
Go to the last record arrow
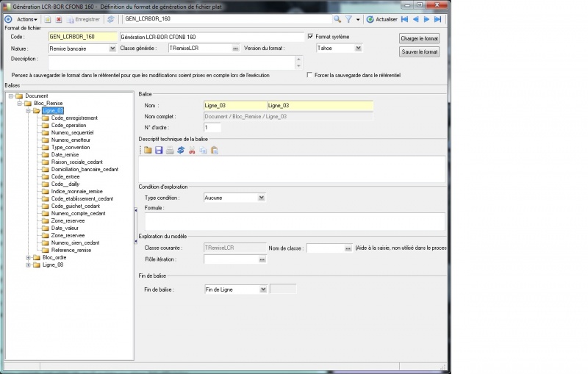click(x=437, y=19)
